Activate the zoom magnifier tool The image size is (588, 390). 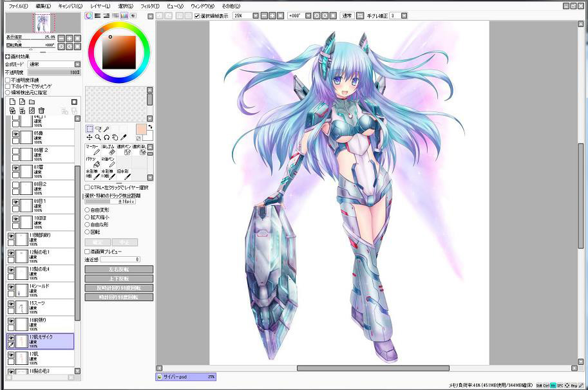[98, 137]
